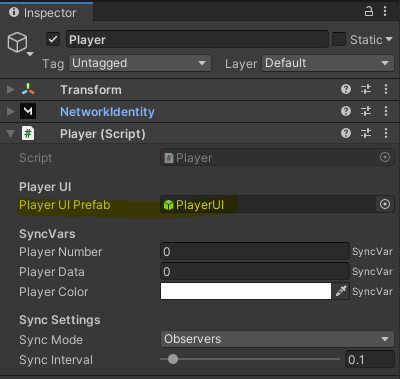
Task: Open Player (Script) context menu dots
Action: [x=386, y=133]
